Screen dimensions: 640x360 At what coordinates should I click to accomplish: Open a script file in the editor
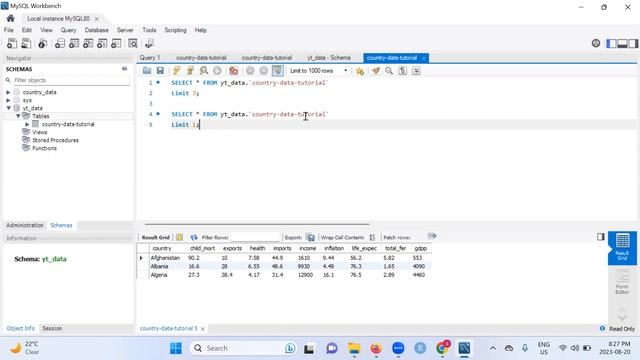point(147,71)
